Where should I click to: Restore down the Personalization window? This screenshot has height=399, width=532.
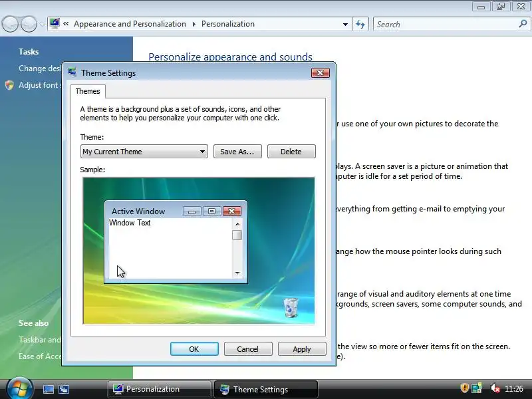[501, 7]
